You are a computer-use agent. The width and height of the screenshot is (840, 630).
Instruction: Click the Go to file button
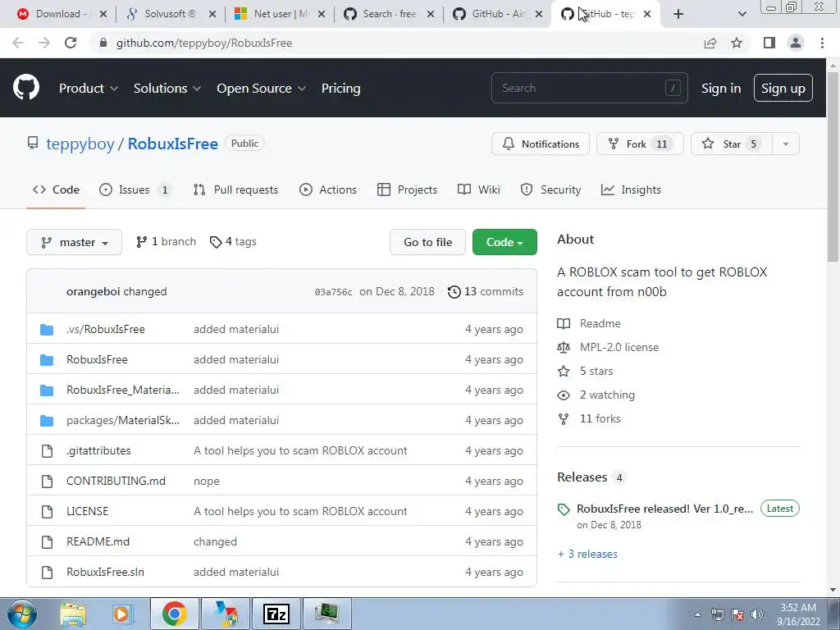(x=427, y=242)
